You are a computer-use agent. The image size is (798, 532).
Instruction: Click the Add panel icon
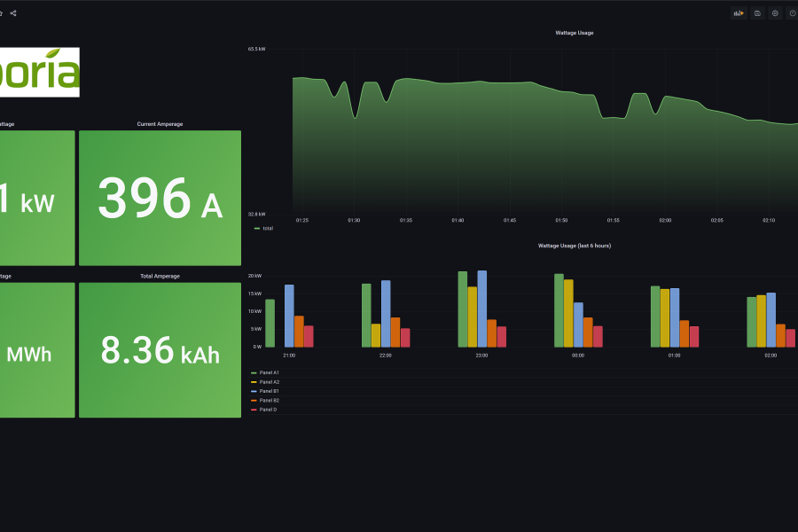739,13
